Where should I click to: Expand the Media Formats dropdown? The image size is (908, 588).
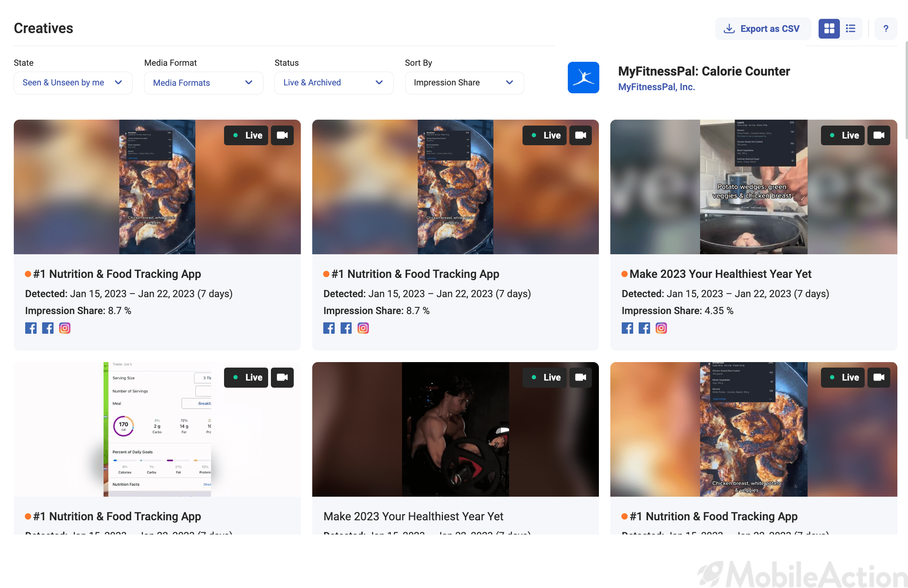tap(204, 83)
